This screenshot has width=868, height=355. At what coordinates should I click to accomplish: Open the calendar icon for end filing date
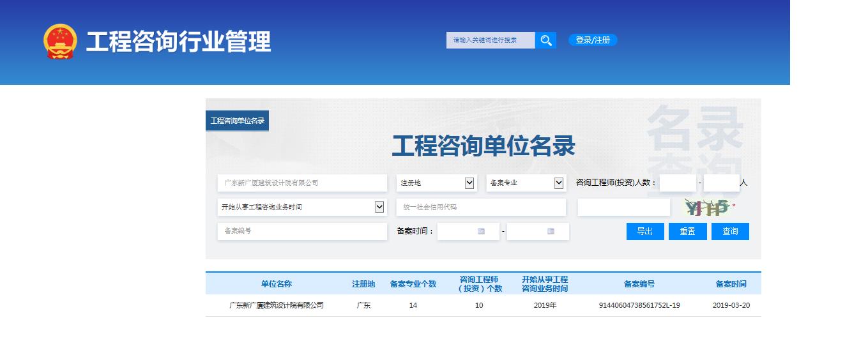point(551,231)
